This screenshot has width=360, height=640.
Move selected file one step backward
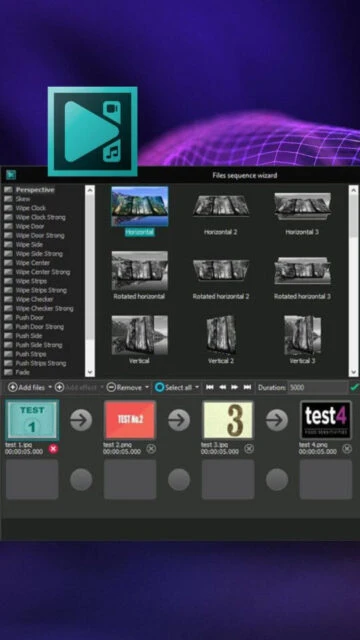(x=222, y=387)
